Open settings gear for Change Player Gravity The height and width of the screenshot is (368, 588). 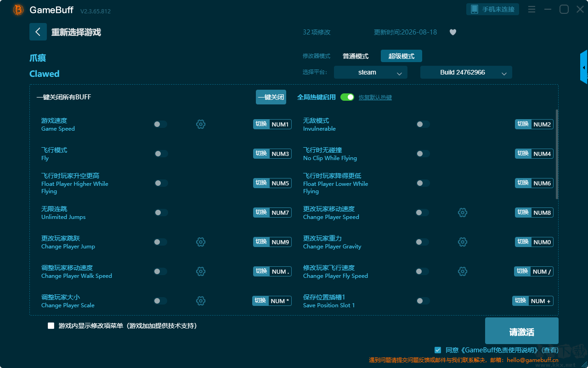coord(463,242)
